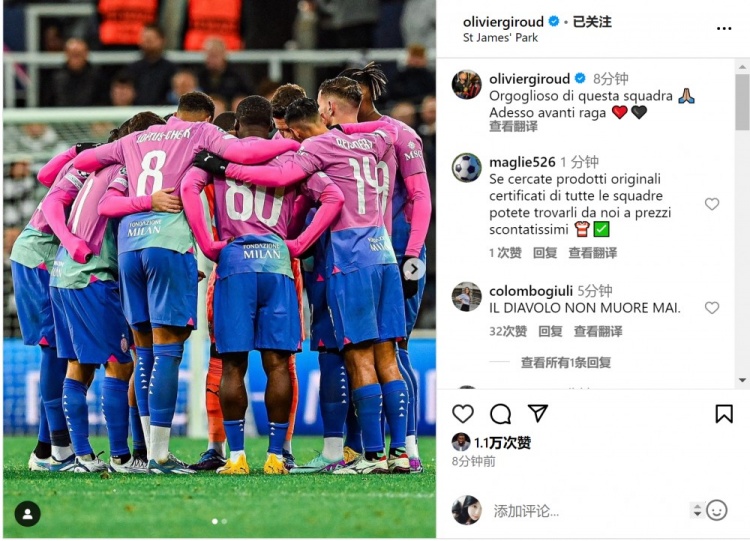The image size is (750, 541).
Task: Go to next photo with arrow
Action: pos(414,269)
